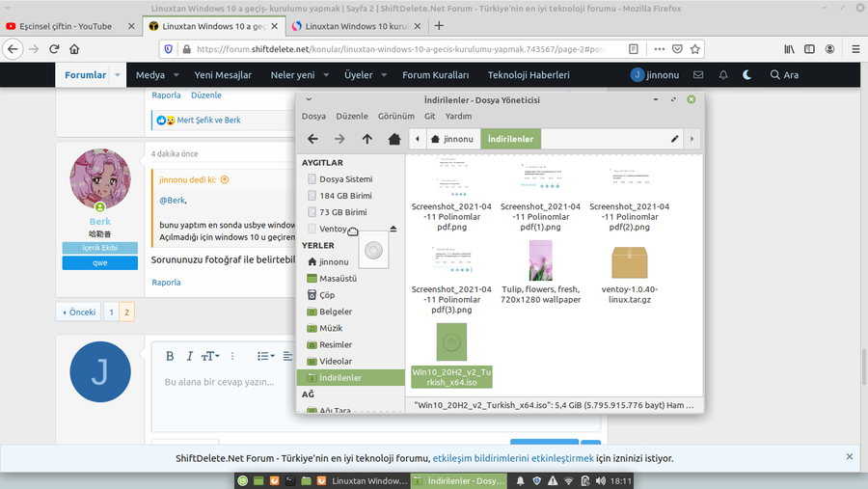The image size is (868, 489).
Task: Switch to Linuxtan Windows 10 kurulum tab
Action: [357, 26]
